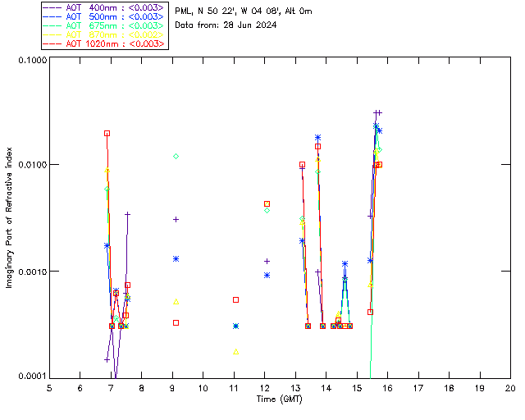Click the x-axis tick label 11
525x420 pixels.
234,388
